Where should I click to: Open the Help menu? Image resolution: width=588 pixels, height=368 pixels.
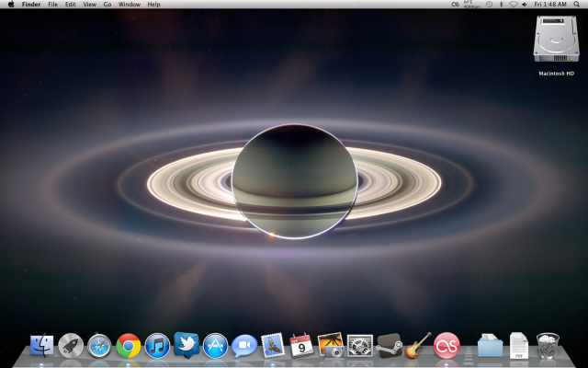153,5
